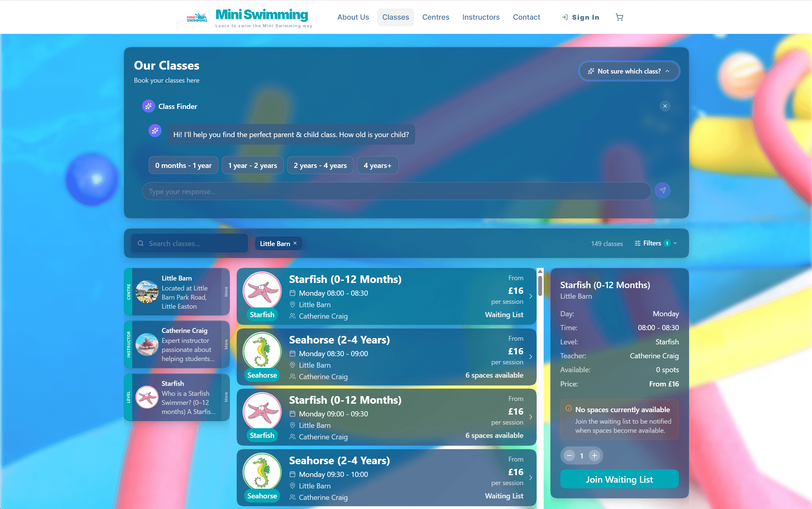Click the location pin icon on Monday 08:30 class
812x509 pixels.
point(292,365)
